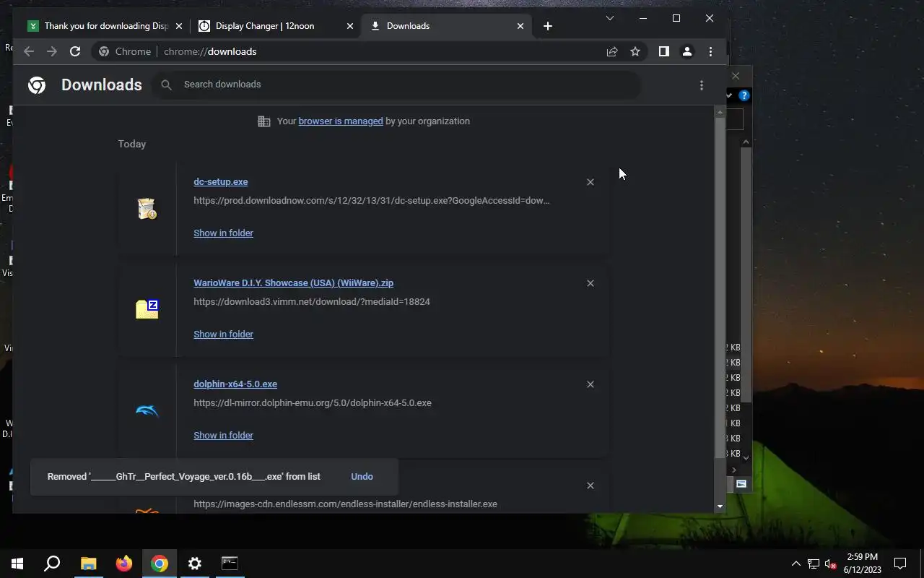Show dc-setup.exe in folder
The width and height of the screenshot is (924, 578).
223,233
